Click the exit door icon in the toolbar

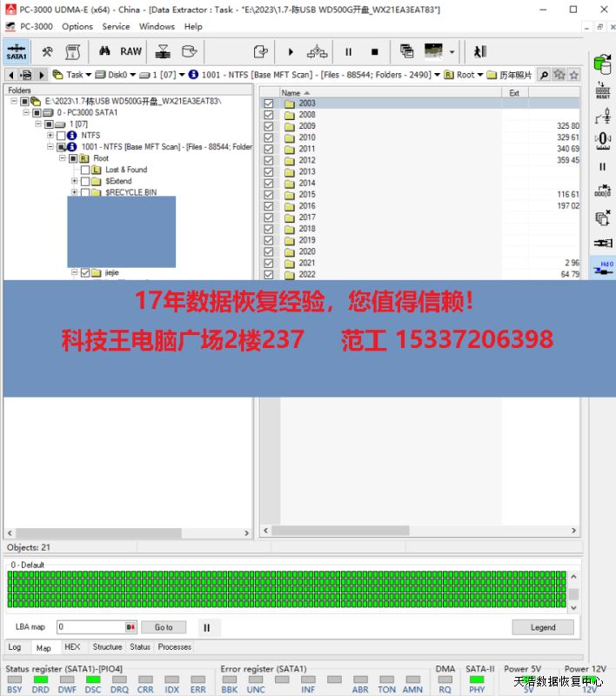(479, 51)
